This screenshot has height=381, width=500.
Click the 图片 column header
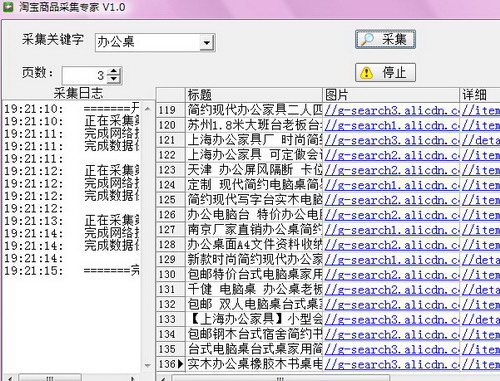click(391, 95)
